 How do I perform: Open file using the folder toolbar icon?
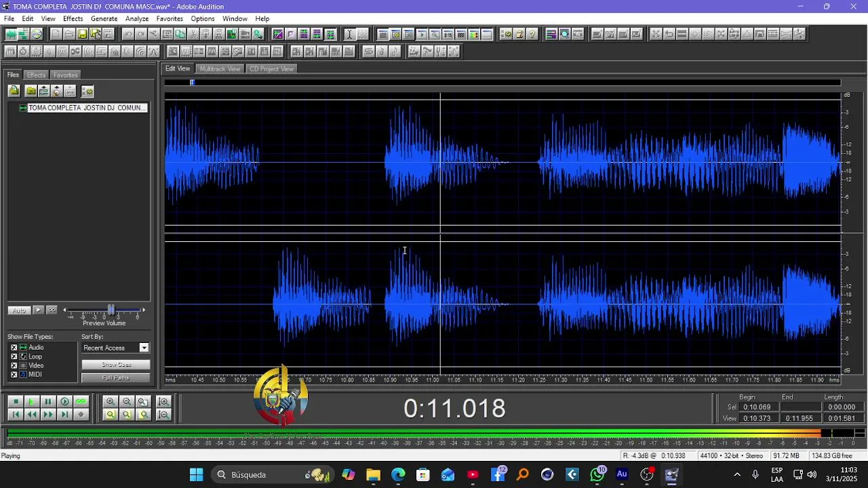coord(69,35)
